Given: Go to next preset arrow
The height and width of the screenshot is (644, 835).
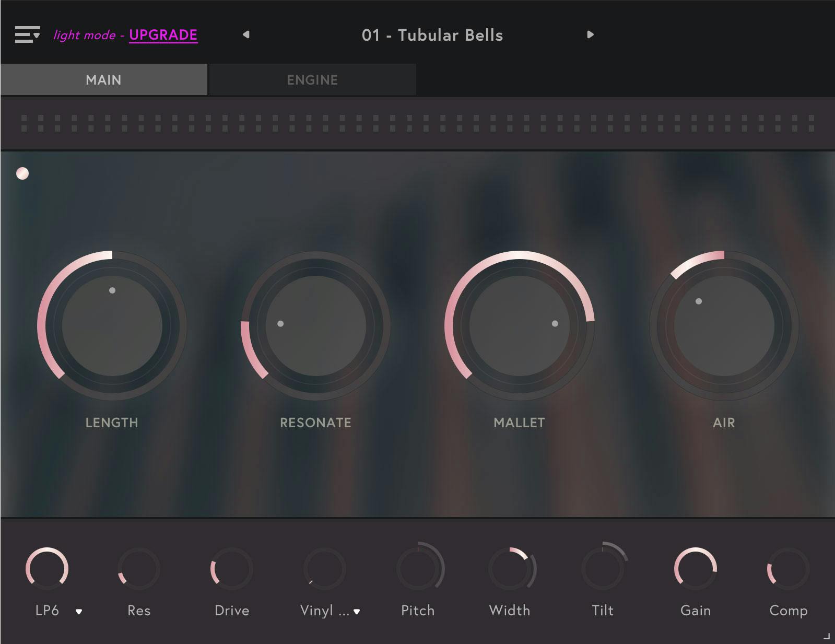Looking at the screenshot, I should 590,34.
